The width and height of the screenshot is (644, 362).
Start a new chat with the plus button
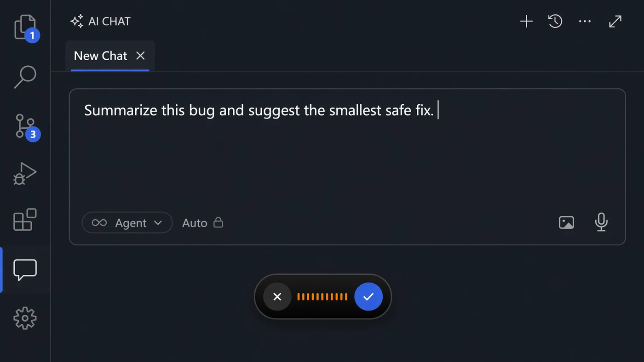526,21
